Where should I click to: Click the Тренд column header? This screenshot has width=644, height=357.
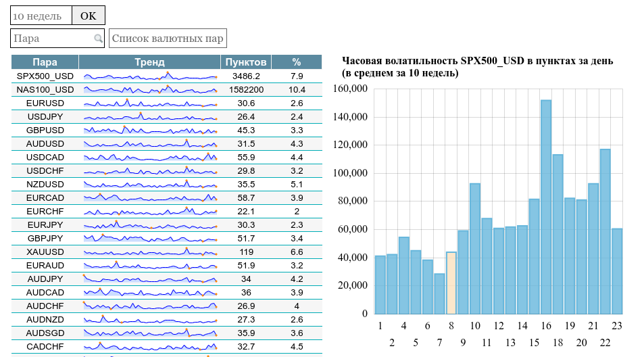[149, 62]
